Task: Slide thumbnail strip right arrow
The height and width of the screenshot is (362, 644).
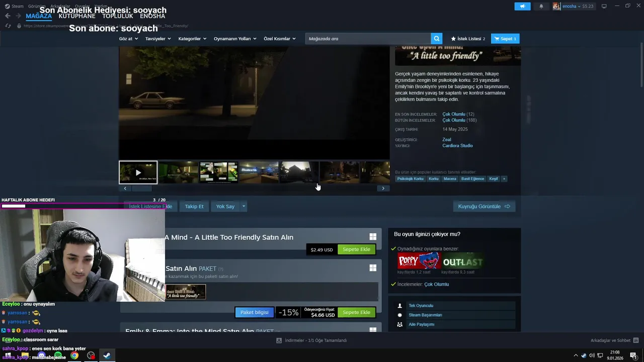Action: 383,188
